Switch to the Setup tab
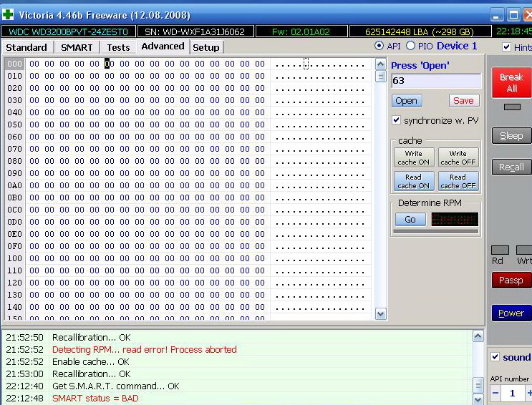 [206, 47]
